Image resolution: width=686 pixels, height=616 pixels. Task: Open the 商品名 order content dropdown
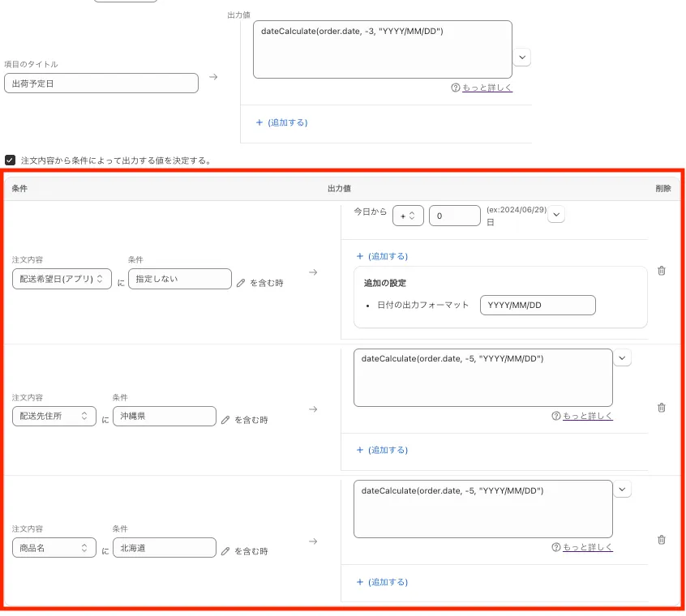coord(54,548)
